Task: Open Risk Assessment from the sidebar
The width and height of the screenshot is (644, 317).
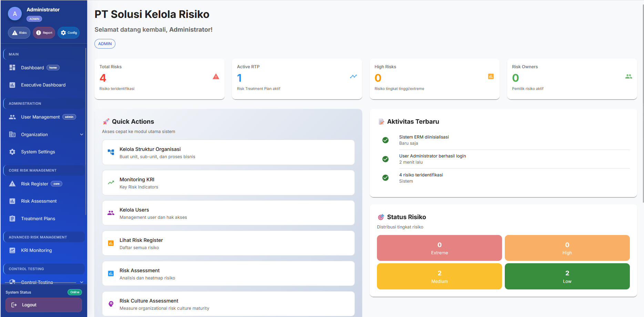Action: point(39,201)
